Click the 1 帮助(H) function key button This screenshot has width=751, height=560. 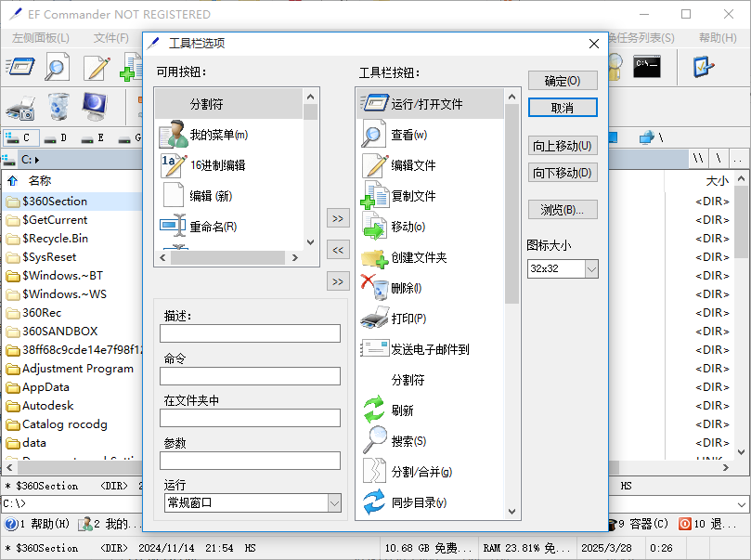(x=37, y=524)
